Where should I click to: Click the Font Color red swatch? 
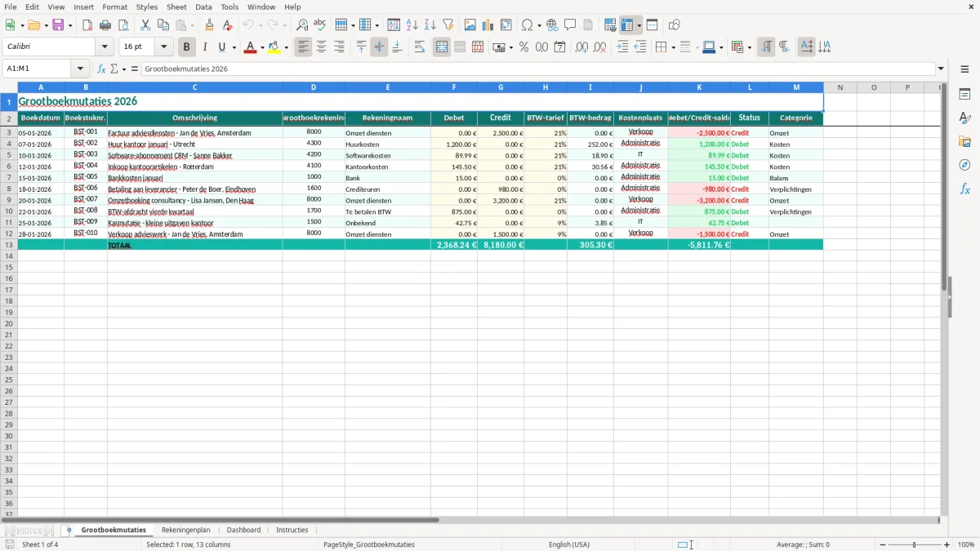point(251,47)
